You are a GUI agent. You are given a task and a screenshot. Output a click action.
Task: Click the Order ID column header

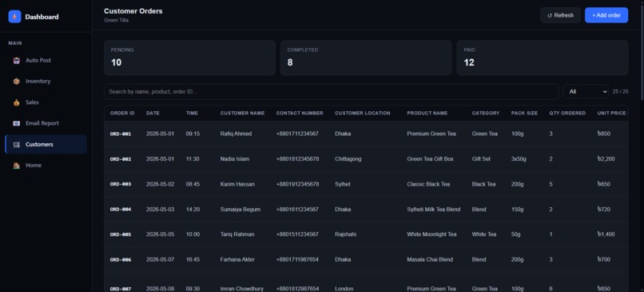click(122, 113)
